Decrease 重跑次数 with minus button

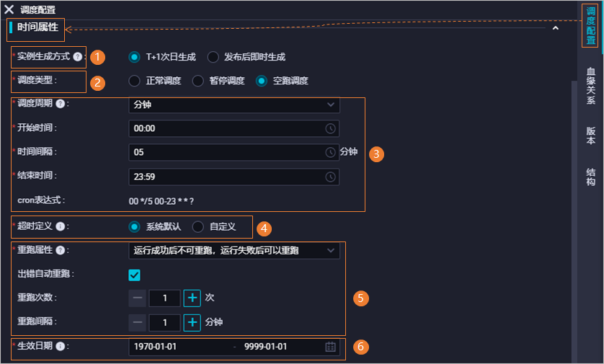[137, 298]
